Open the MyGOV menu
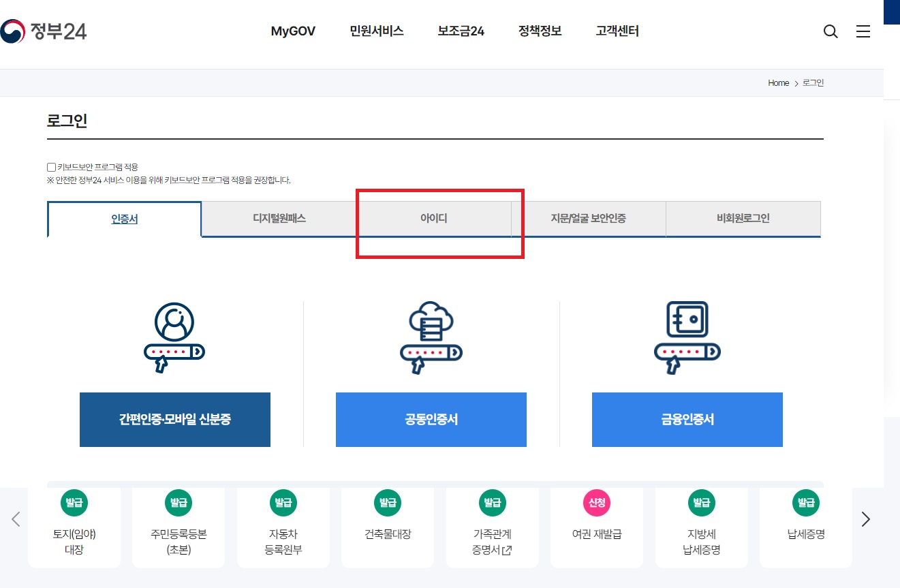 (293, 31)
